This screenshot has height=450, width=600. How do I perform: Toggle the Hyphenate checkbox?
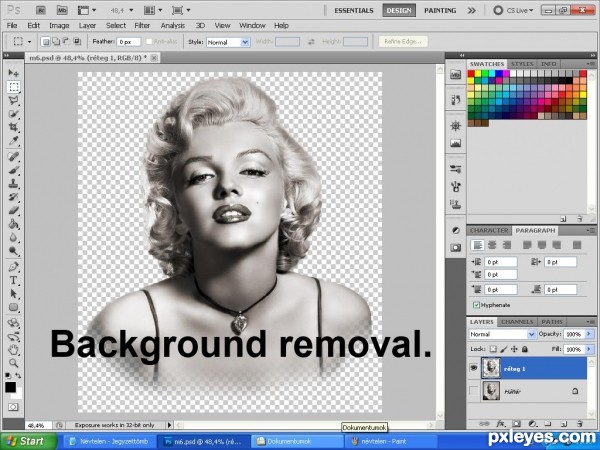pyautogui.click(x=476, y=305)
